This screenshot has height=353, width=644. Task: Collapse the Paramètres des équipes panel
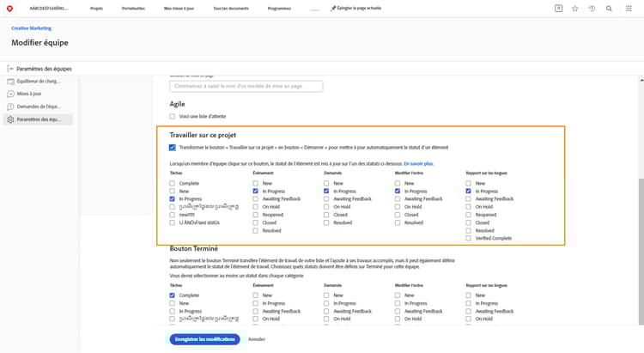[x=9, y=68]
